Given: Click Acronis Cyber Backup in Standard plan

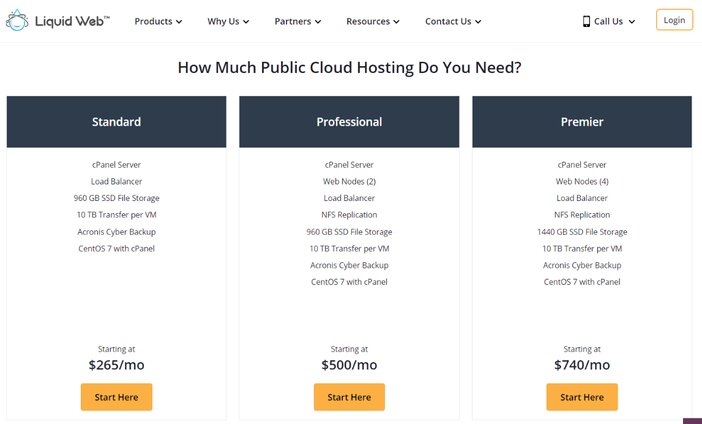Looking at the screenshot, I should point(116,232).
